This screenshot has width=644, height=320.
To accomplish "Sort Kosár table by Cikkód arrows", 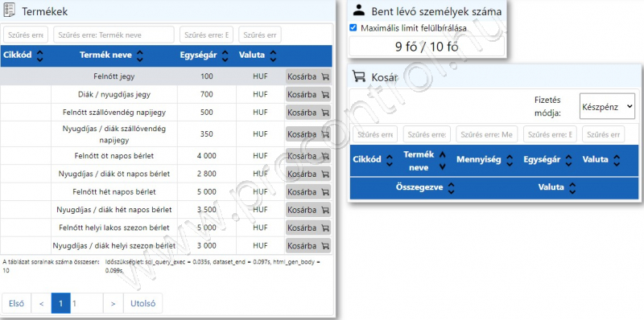I will click(389, 160).
